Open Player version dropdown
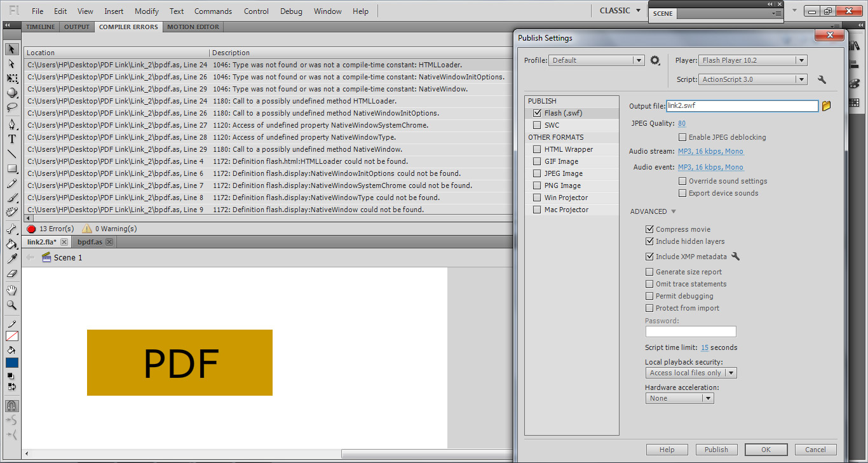This screenshot has width=868, height=463. 753,60
